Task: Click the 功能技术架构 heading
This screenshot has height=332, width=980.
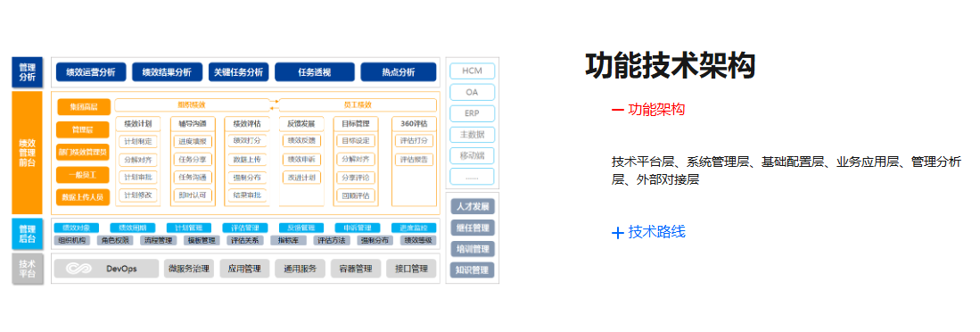Action: click(670, 66)
